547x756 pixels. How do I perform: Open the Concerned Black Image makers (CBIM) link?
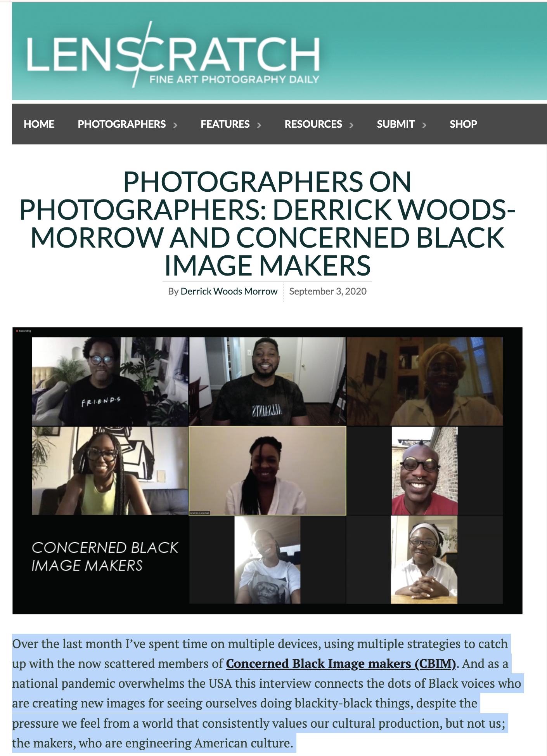341,664
